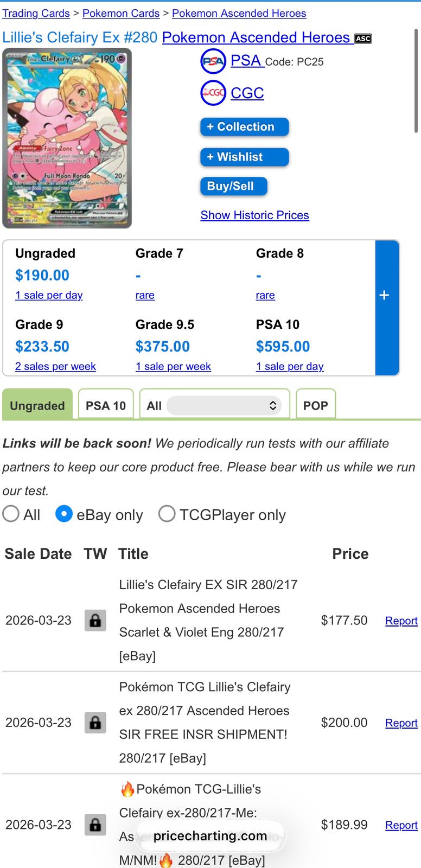Image resolution: width=421 pixels, height=868 pixels.
Task: Click the CGC logo icon
Action: [x=213, y=93]
